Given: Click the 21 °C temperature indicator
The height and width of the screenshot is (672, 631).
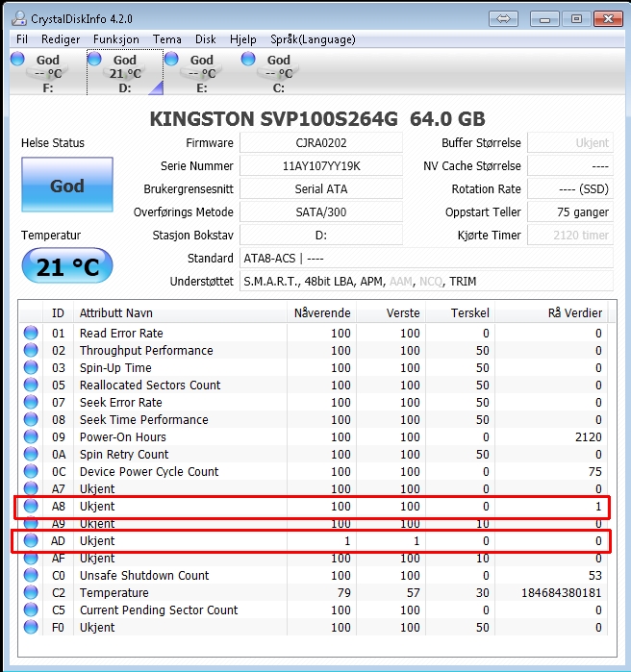Looking at the screenshot, I should (x=67, y=266).
